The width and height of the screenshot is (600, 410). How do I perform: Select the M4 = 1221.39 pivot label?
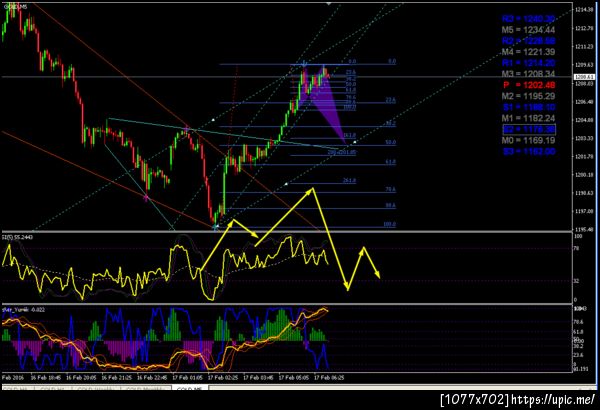coord(528,52)
